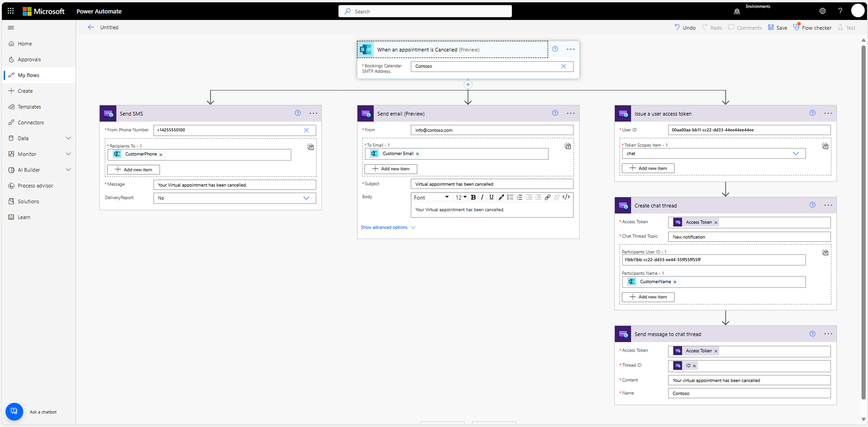Insert a new step with plus circle
The width and height of the screenshot is (868, 427).
468,85
